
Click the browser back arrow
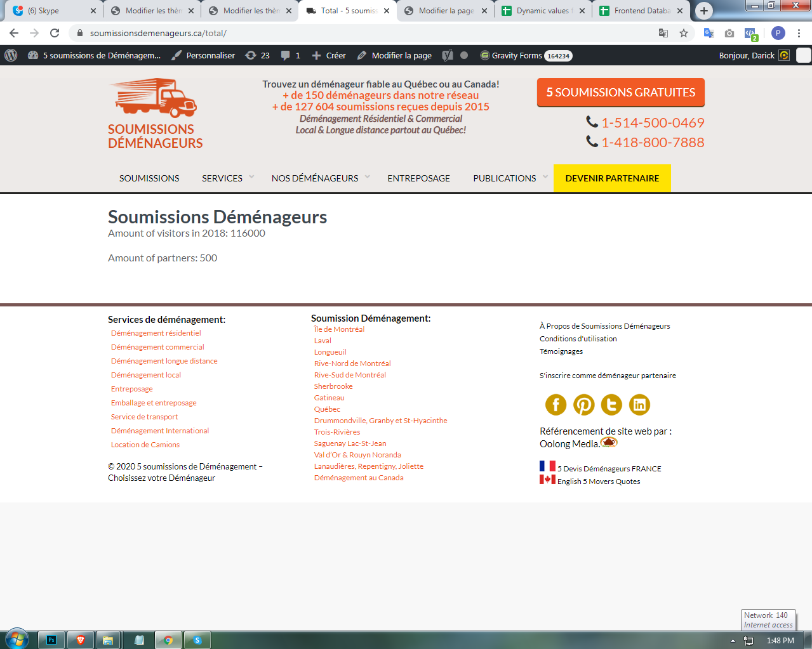(x=14, y=33)
